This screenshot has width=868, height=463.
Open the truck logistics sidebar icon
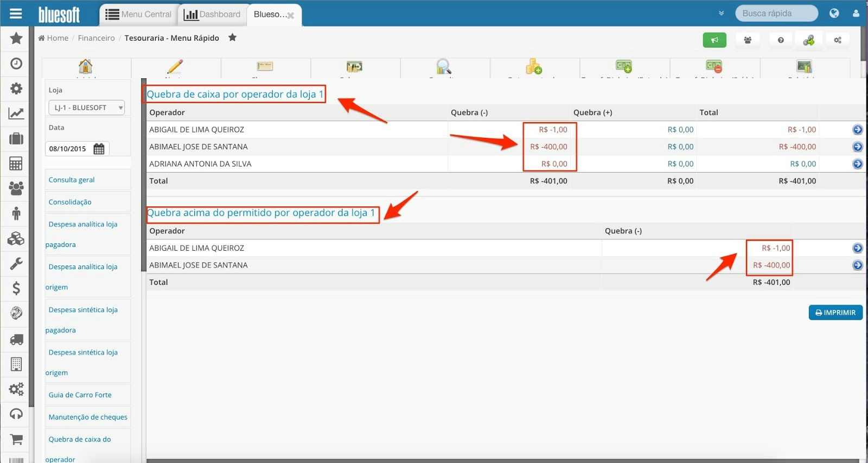[16, 339]
